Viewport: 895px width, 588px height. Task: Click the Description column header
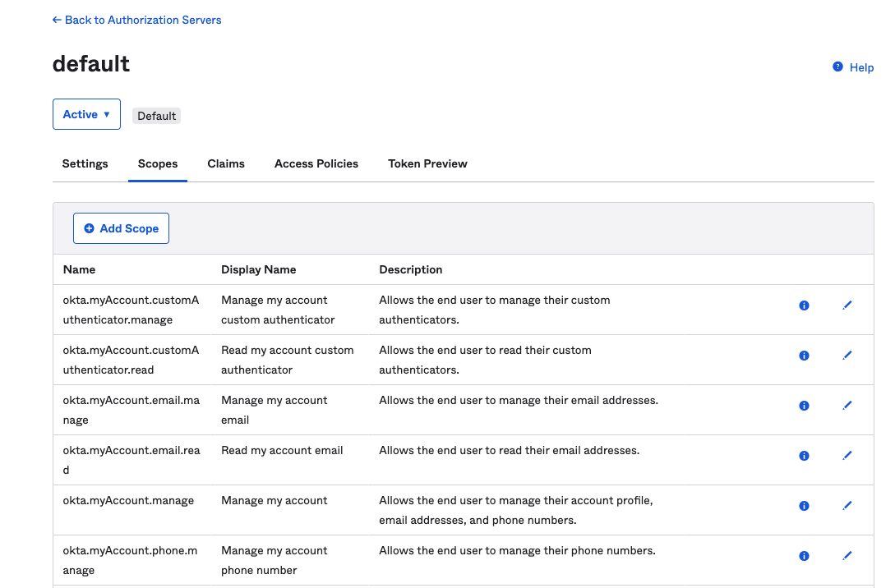coord(410,269)
